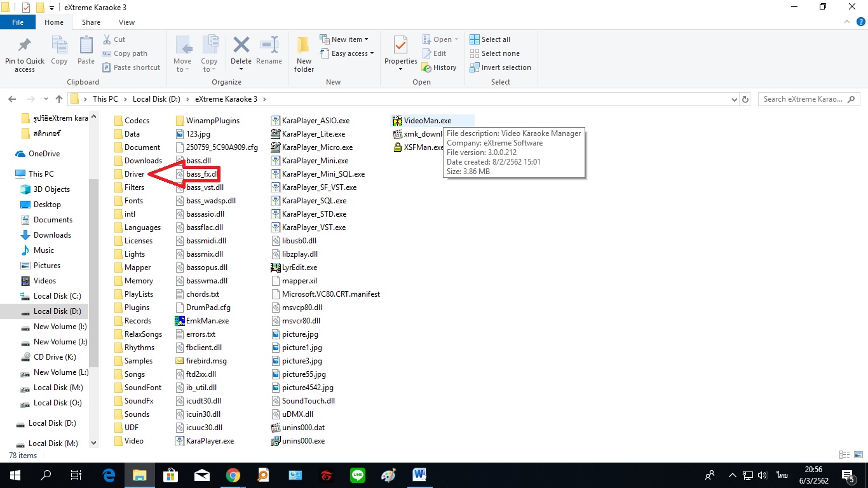Click the Cut command
The height and width of the screenshot is (488, 868).
pos(113,39)
